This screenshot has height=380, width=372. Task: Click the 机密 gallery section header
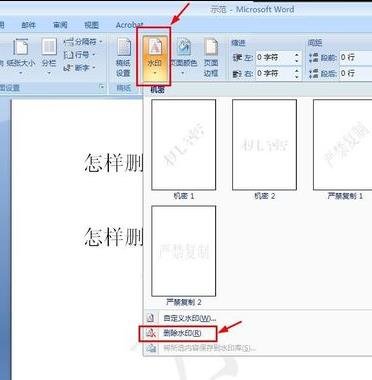pos(157,89)
